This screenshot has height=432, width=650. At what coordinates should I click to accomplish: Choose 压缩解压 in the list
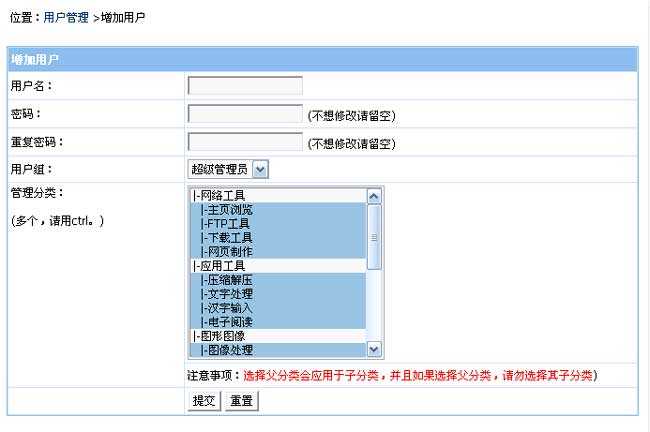point(226,280)
